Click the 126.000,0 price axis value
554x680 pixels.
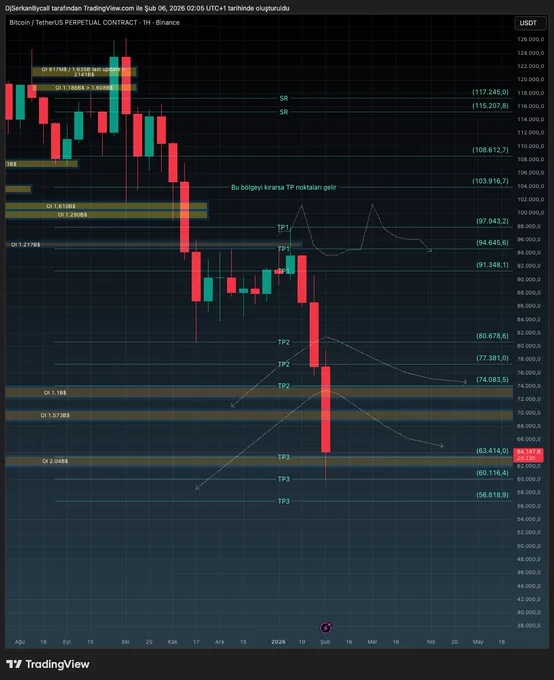coord(530,39)
